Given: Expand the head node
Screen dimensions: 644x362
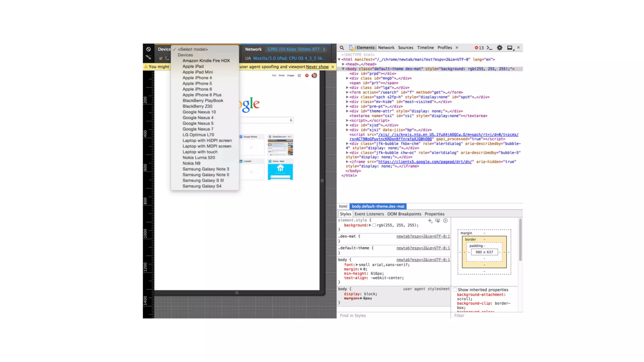Looking at the screenshot, I should tap(343, 64).
